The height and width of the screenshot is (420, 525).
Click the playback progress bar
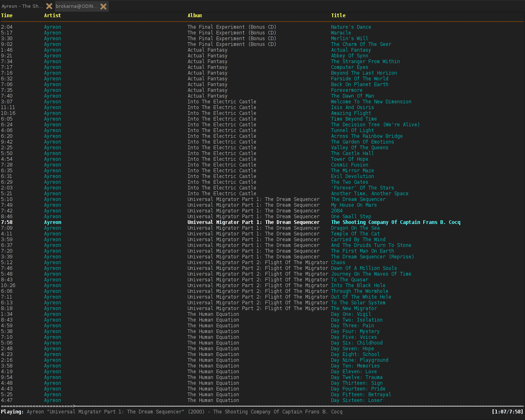pyautogui.click(x=262, y=406)
